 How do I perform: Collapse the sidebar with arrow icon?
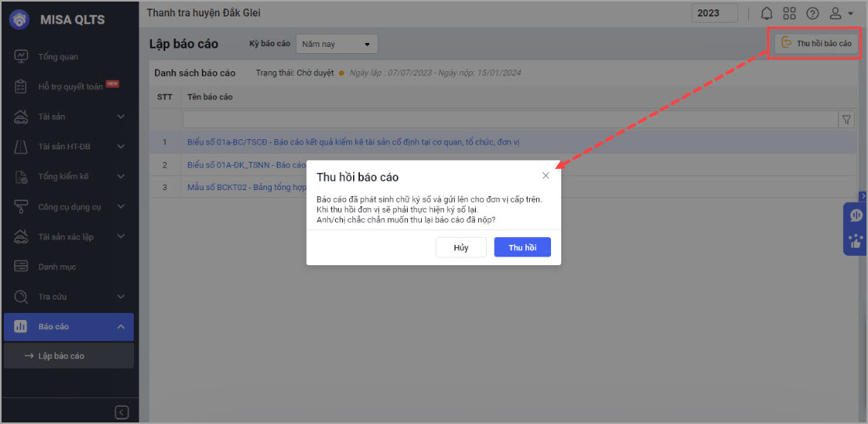click(x=122, y=412)
